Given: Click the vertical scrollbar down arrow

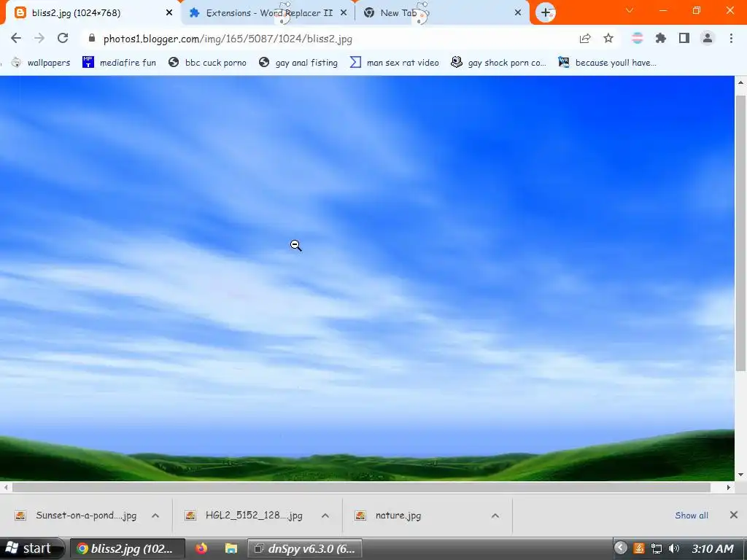Looking at the screenshot, I should (740, 475).
